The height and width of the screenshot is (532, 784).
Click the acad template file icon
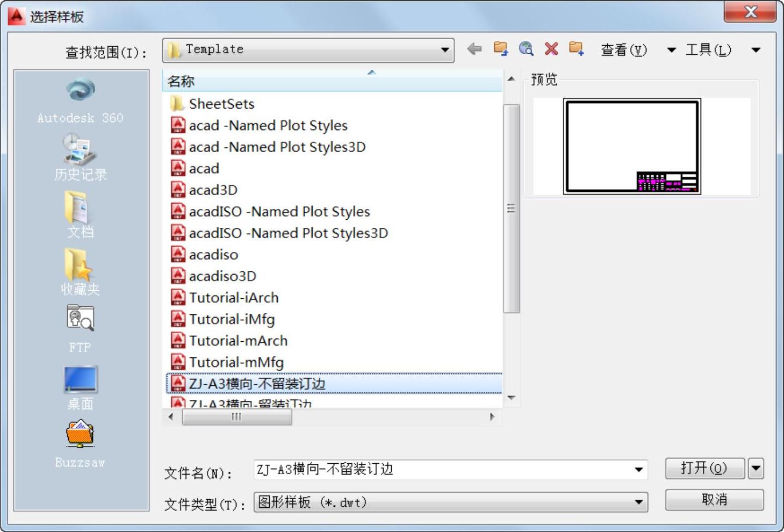click(178, 168)
